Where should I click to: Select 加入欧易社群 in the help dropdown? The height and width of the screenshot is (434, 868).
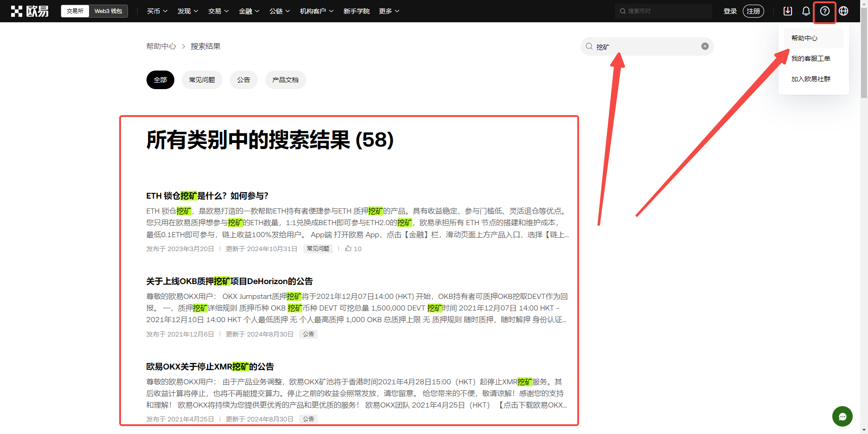[814, 79]
